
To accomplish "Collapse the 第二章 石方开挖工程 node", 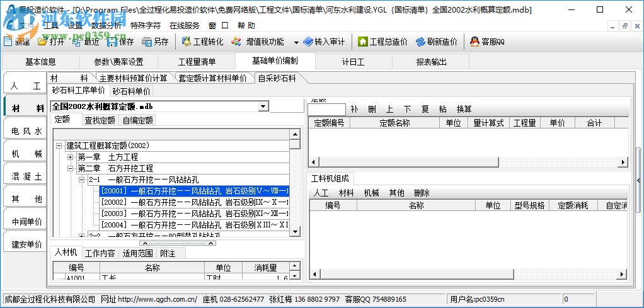I will tap(70, 168).
